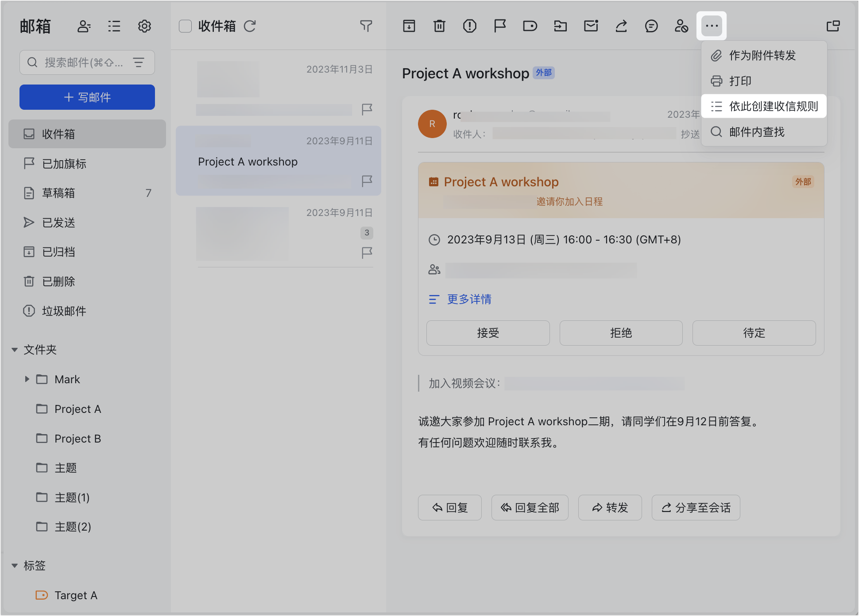Choose 邮件内查找 from the menu
Image resolution: width=859 pixels, height=616 pixels.
click(764, 132)
